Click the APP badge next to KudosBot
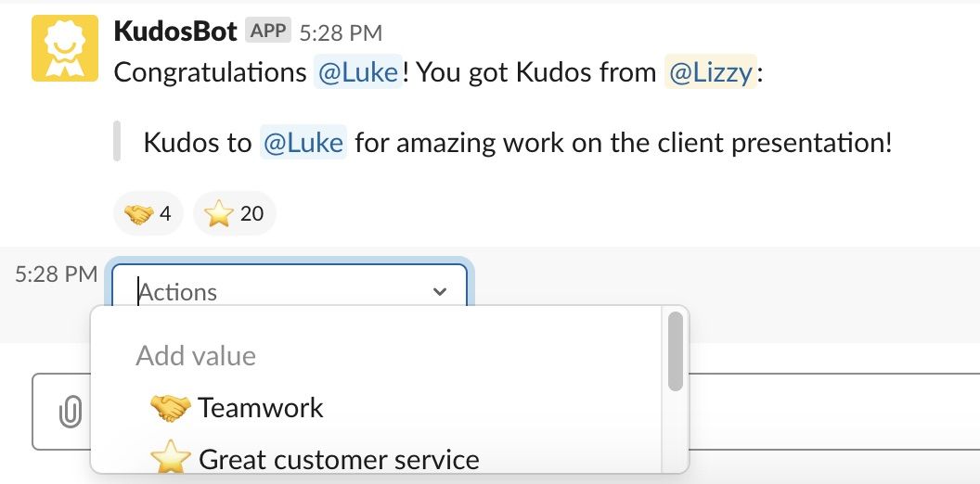 pyautogui.click(x=268, y=31)
